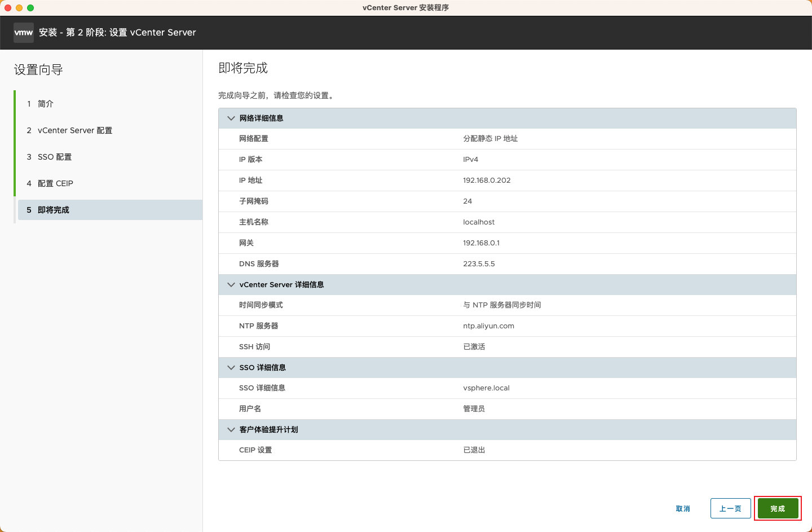Click the SSH 访问 label
Image resolution: width=812 pixels, height=532 pixels.
click(254, 347)
